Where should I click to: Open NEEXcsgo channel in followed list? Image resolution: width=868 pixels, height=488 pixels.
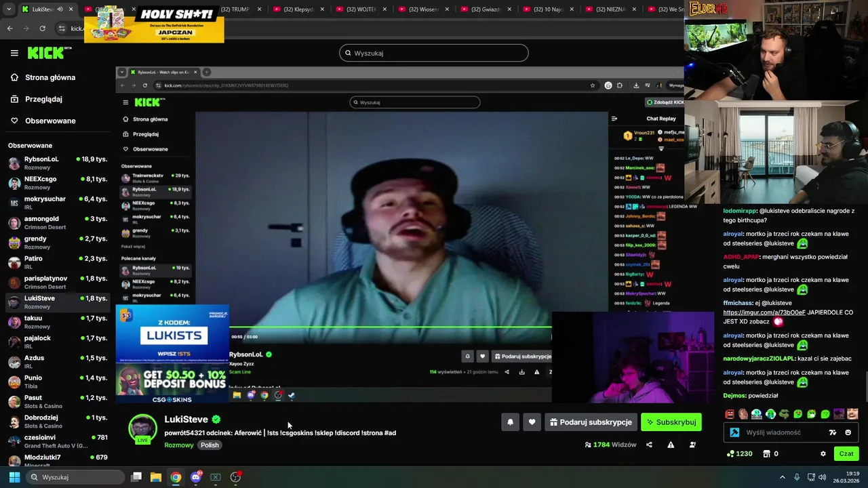coord(57,182)
